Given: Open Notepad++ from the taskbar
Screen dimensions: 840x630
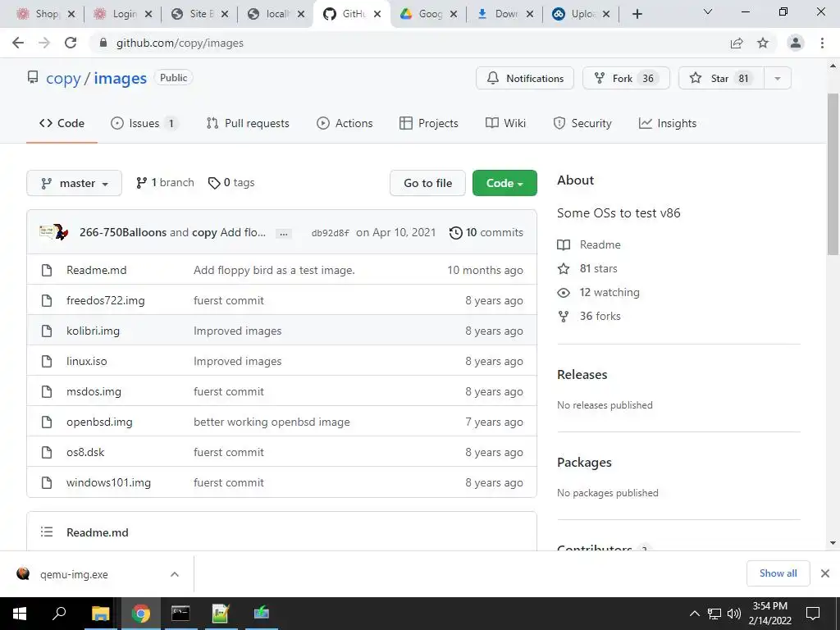Looking at the screenshot, I should pyautogui.click(x=221, y=614).
